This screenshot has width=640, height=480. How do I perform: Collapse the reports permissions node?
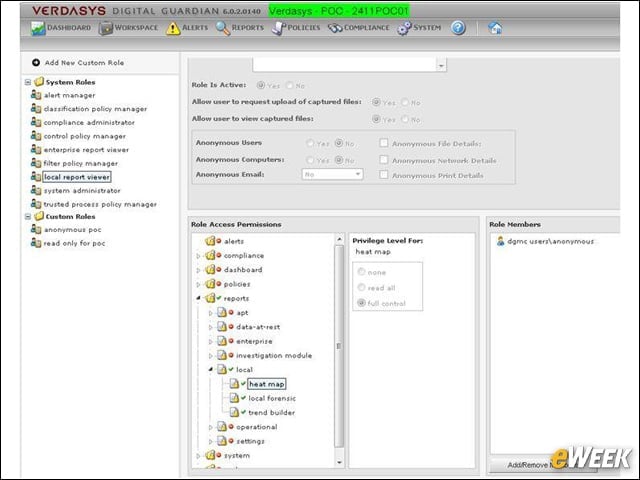pyautogui.click(x=198, y=298)
